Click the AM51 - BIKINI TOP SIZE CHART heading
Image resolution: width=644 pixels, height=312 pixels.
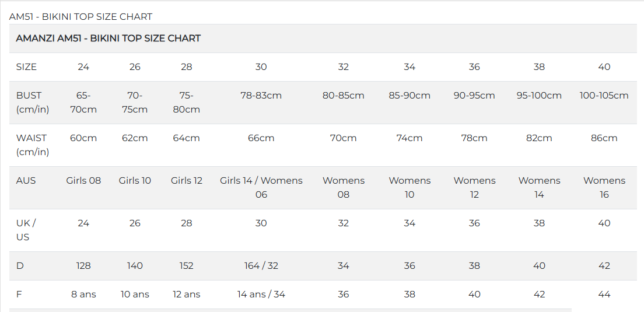click(80, 16)
